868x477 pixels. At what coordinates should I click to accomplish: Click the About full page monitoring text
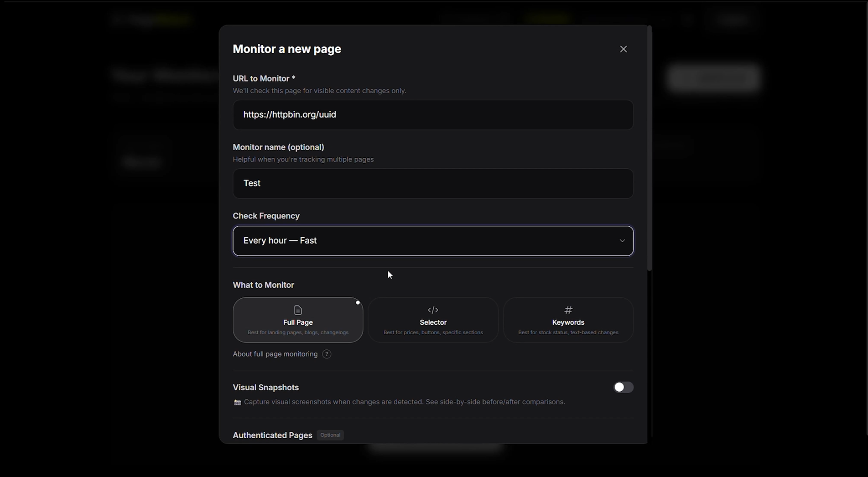point(275,354)
